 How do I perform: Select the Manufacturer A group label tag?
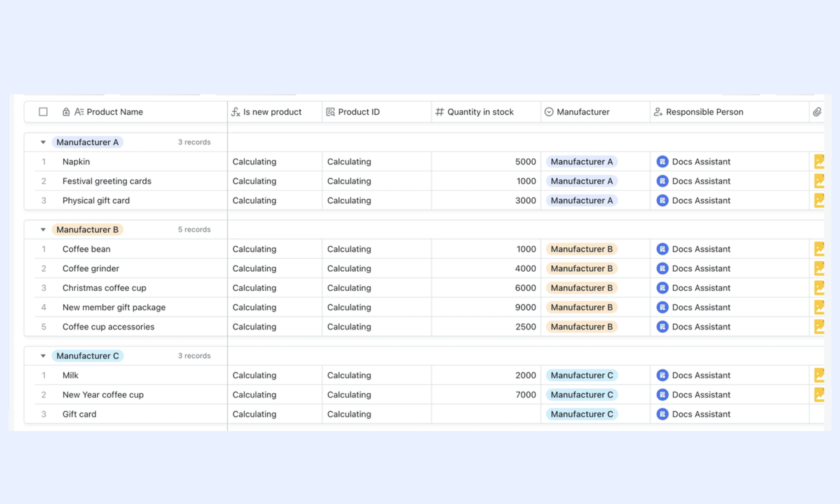[87, 142]
